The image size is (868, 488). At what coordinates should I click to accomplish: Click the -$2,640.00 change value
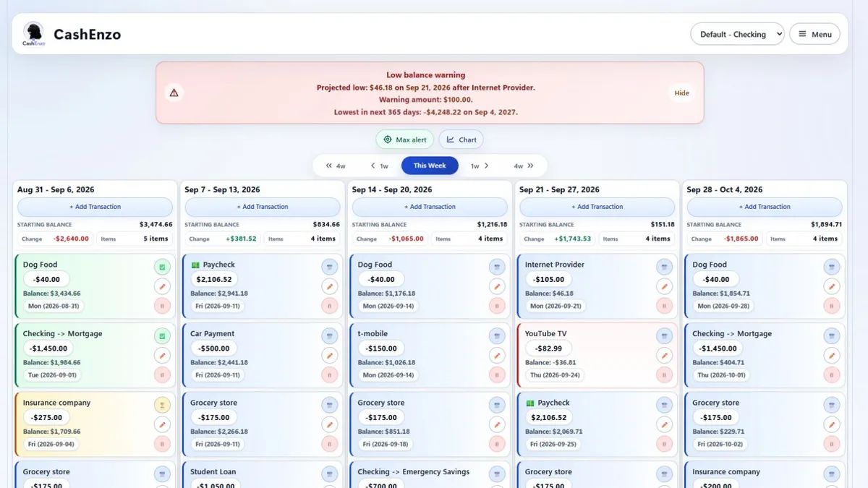(x=72, y=239)
